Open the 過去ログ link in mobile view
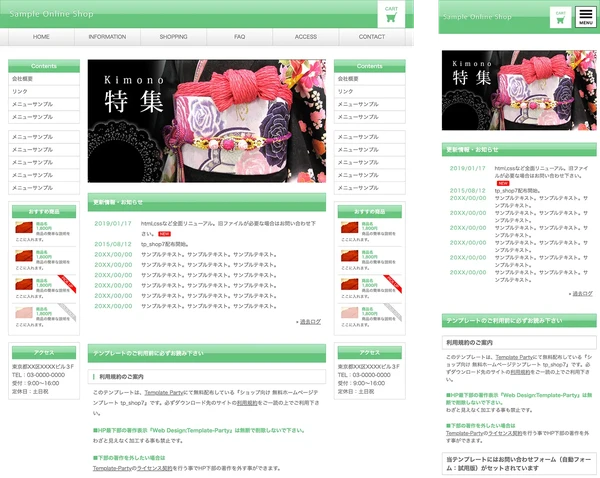 pyautogui.click(x=582, y=294)
